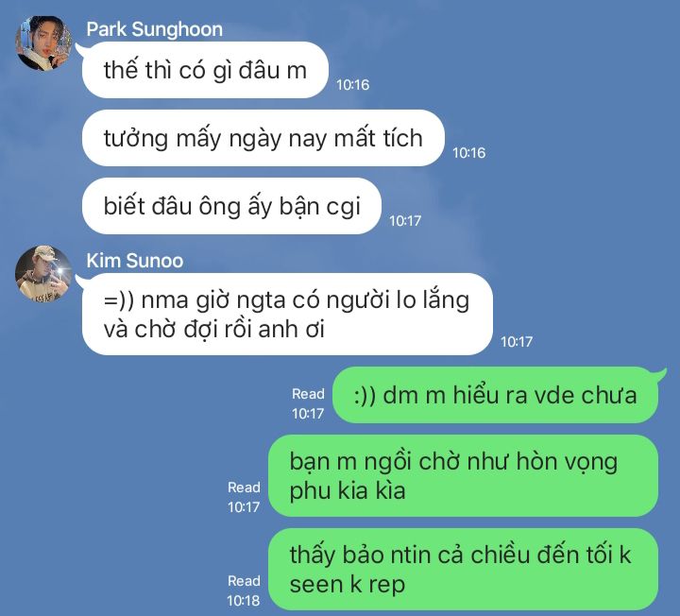Tap the Read 10:18 status label
Image resolution: width=680 pixels, height=616 pixels.
tap(244, 590)
